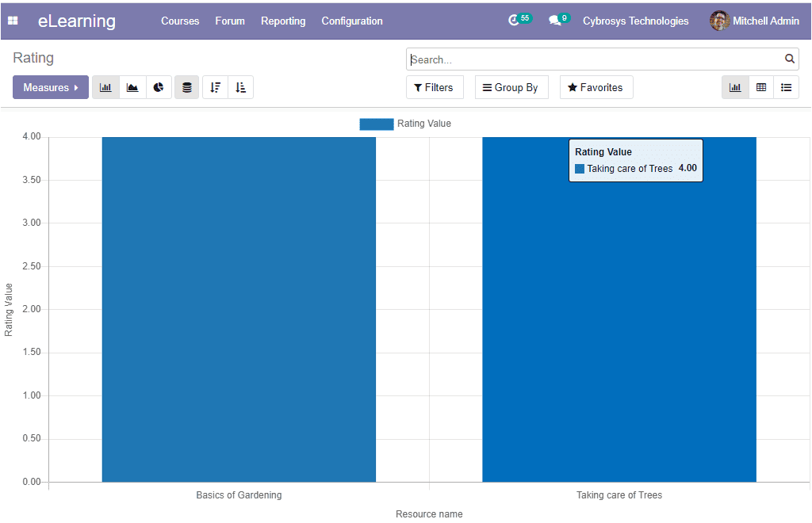Click the Basics of Gardening bar
Image resolution: width=812 pixels, height=523 pixels.
pos(239,309)
